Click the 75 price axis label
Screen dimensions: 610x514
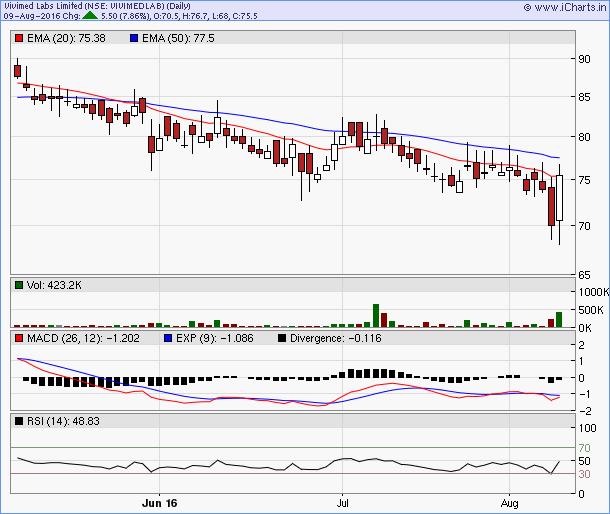tap(584, 180)
